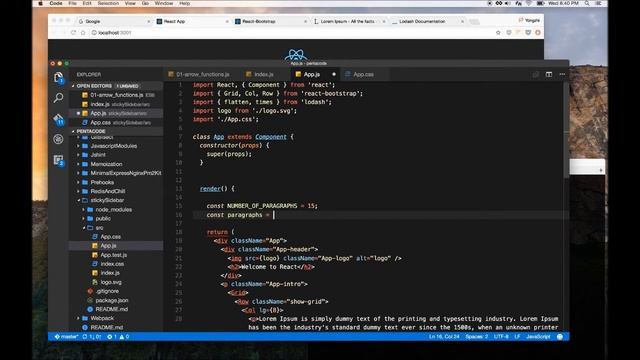Click the macOS Spotlight search icon
Viewport: 640px width, 360px height.
(x=587, y=3)
